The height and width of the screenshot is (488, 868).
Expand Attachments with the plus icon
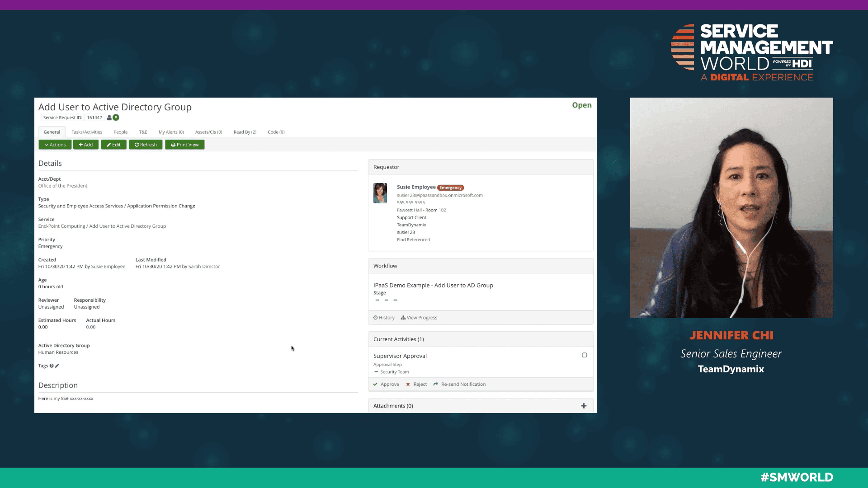(x=584, y=406)
